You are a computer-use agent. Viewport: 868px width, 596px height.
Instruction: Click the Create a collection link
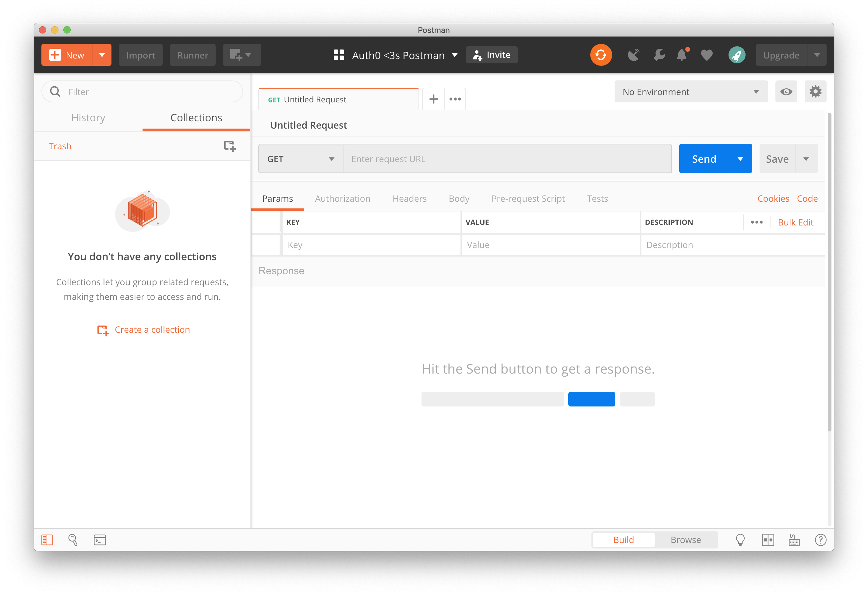tap(152, 330)
